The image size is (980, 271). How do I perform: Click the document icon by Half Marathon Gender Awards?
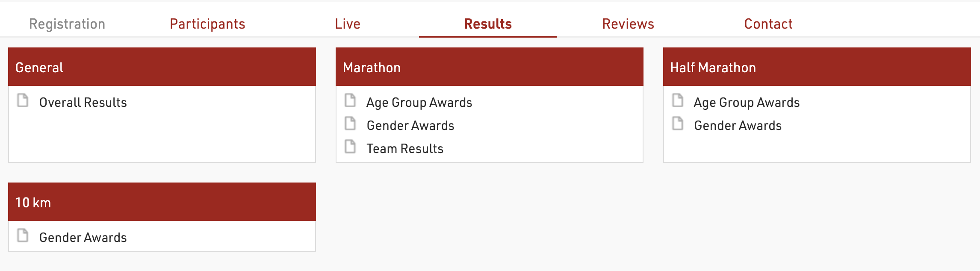[x=678, y=124]
